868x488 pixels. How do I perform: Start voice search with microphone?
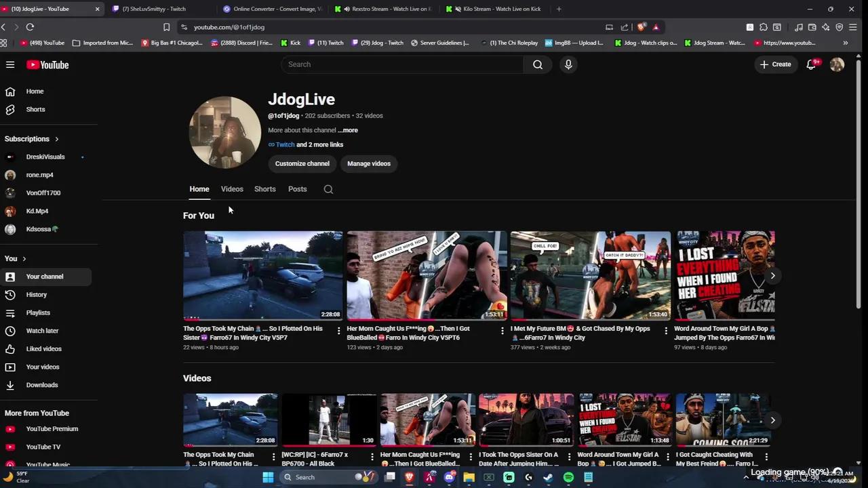[x=568, y=64]
